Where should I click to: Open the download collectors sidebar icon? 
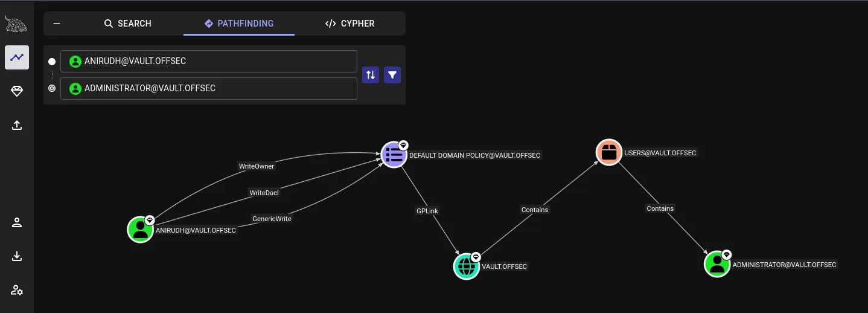(x=17, y=256)
